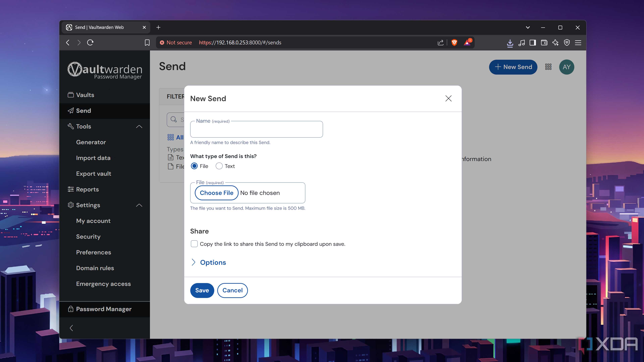644x362 pixels.
Task: Open Export vault page
Action: point(94,174)
